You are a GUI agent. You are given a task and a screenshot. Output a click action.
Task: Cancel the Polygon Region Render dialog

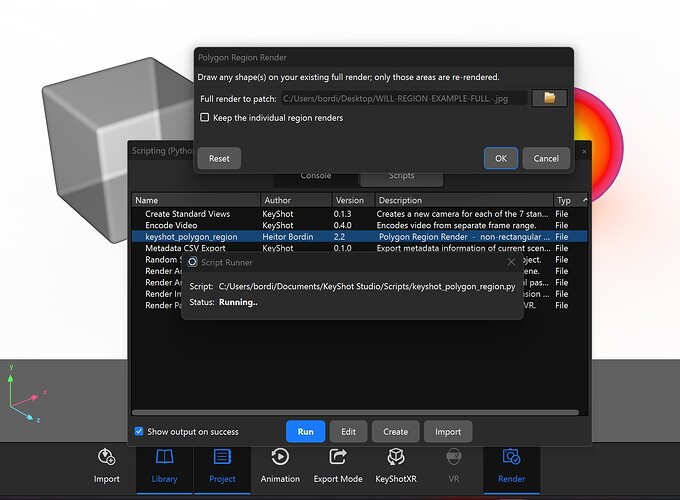click(546, 158)
